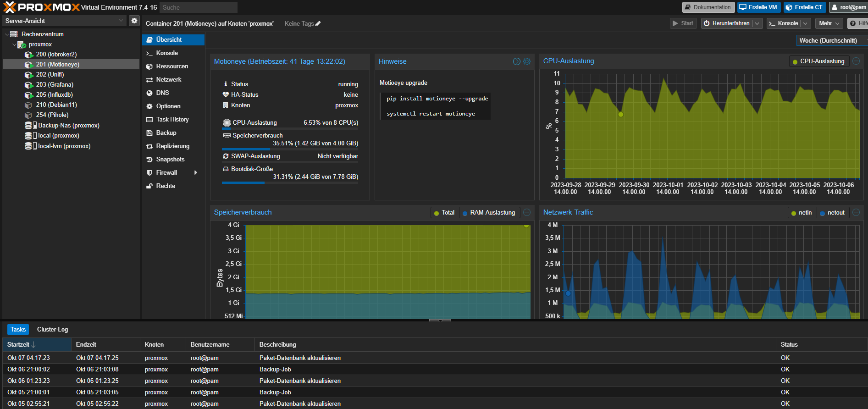Select the Backup-Nas storage entry
This screenshot has height=409, width=868.
[x=68, y=126]
